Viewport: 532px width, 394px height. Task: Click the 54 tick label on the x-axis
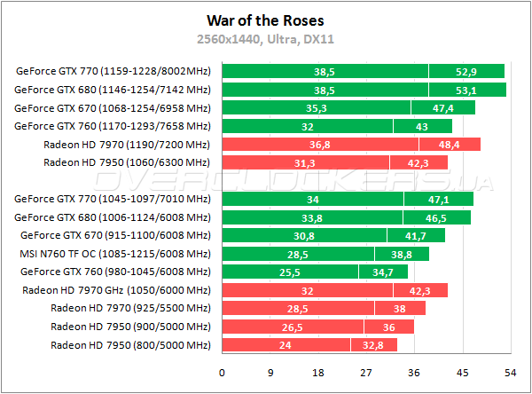pos(509,373)
